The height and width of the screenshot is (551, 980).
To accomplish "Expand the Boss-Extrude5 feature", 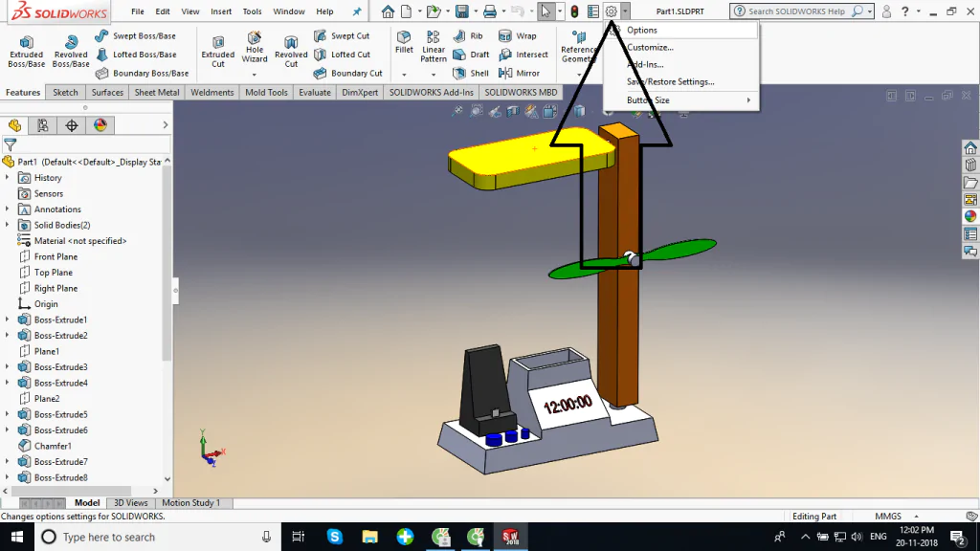I will point(7,414).
